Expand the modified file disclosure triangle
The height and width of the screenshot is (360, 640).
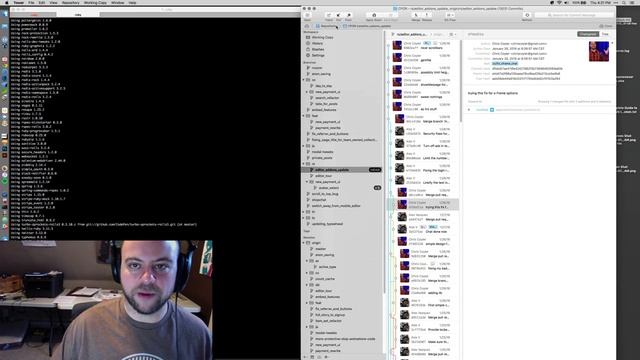pyautogui.click(x=469, y=110)
